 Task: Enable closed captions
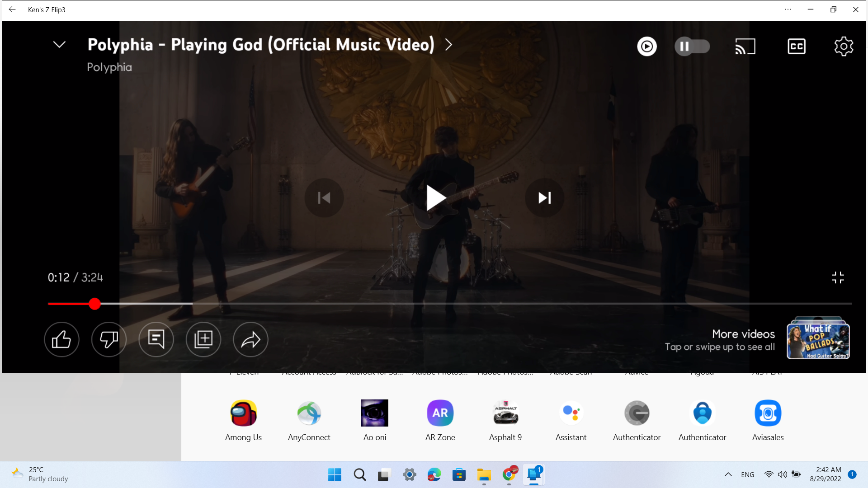coord(797,46)
